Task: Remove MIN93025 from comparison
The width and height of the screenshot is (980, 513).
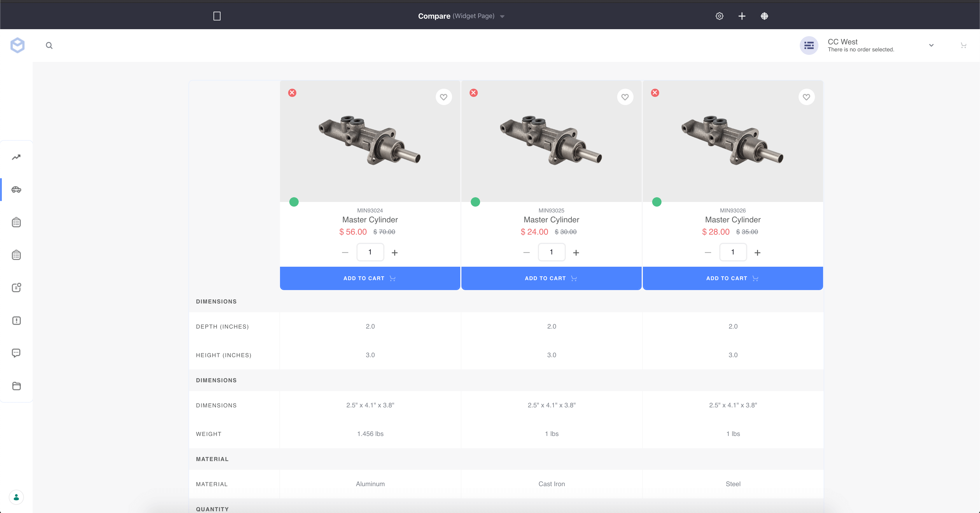Action: (x=473, y=93)
